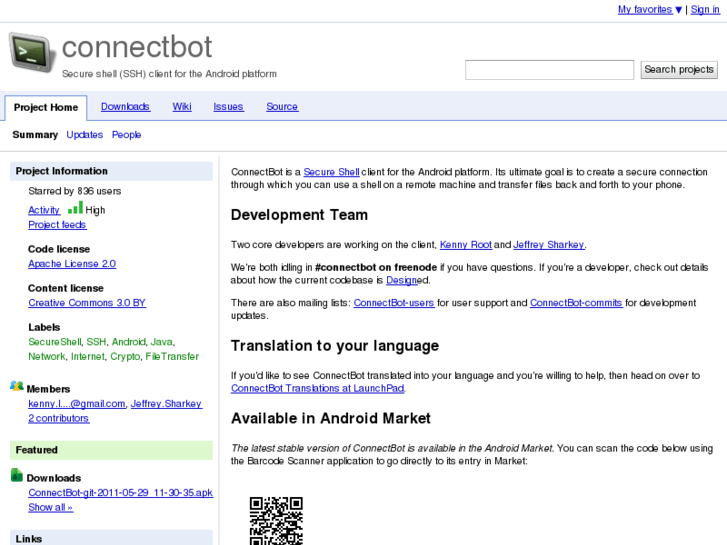The image size is (727, 545).
Task: Open the Project feeds link
Action: (x=57, y=225)
